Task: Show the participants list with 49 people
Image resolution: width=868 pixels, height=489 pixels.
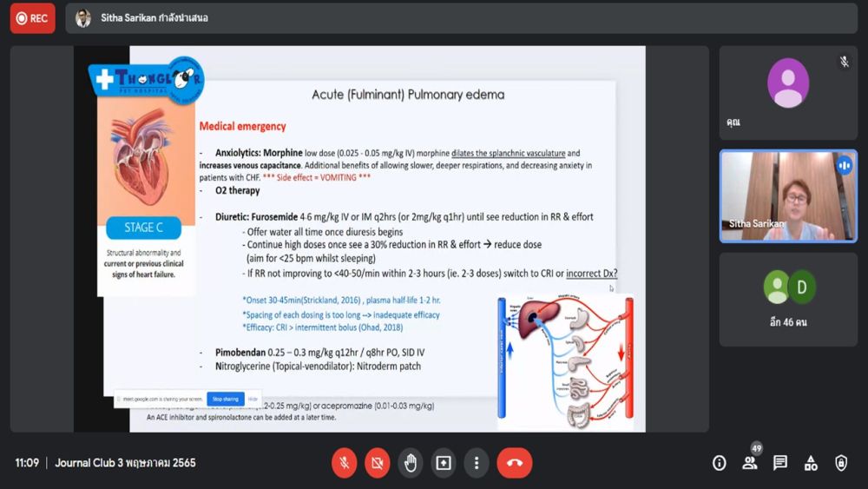Action: tap(750, 463)
